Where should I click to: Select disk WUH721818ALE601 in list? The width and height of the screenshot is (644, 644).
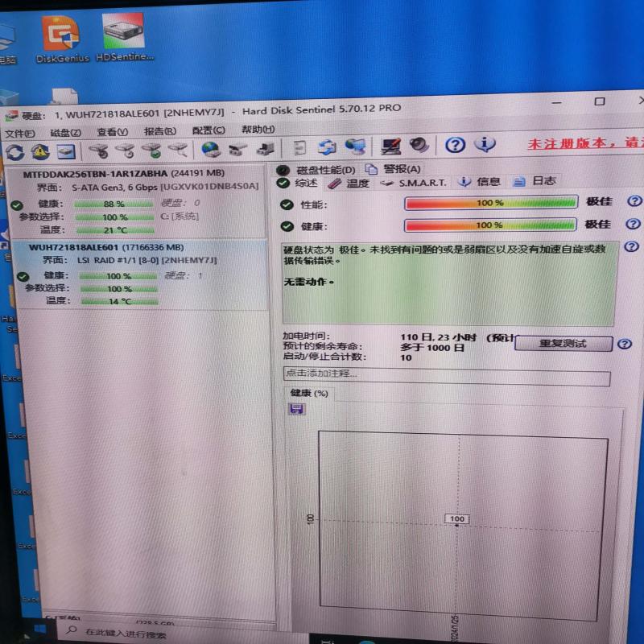point(139,274)
